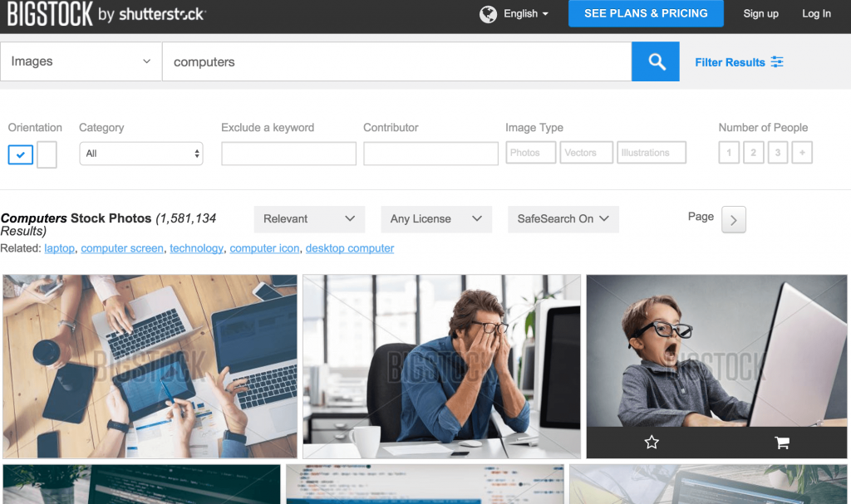Expand the Category dropdown showing All
Viewport: 851px width, 504px height.
pyautogui.click(x=140, y=154)
